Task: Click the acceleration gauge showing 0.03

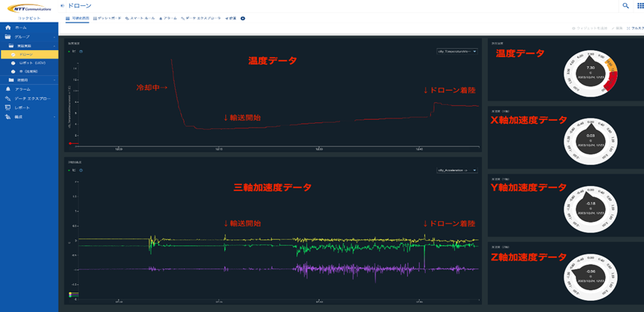Action: coord(590,141)
